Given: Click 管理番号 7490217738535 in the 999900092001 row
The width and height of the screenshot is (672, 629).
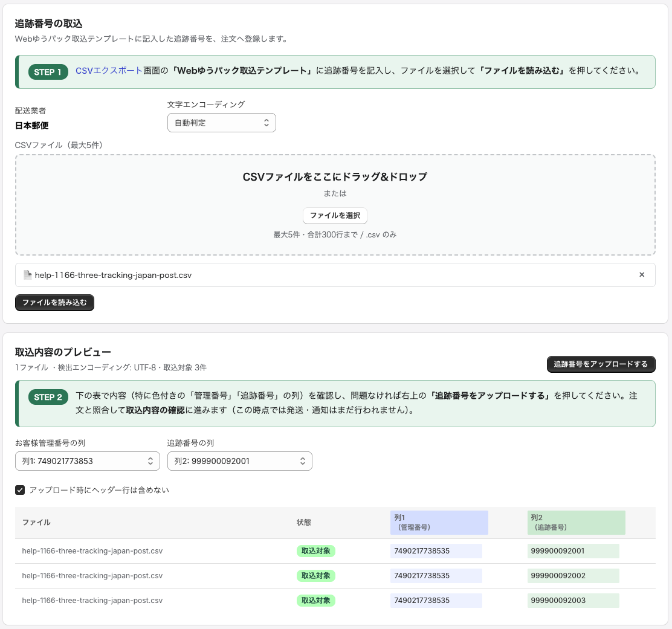Looking at the screenshot, I should click(x=436, y=551).
